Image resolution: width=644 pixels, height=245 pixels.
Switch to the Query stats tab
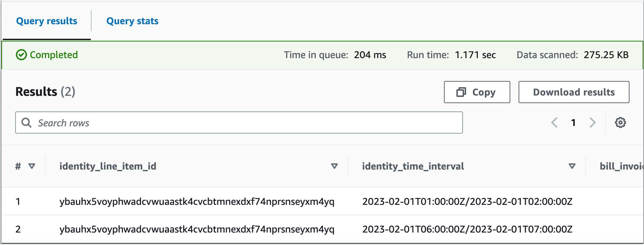[132, 21]
